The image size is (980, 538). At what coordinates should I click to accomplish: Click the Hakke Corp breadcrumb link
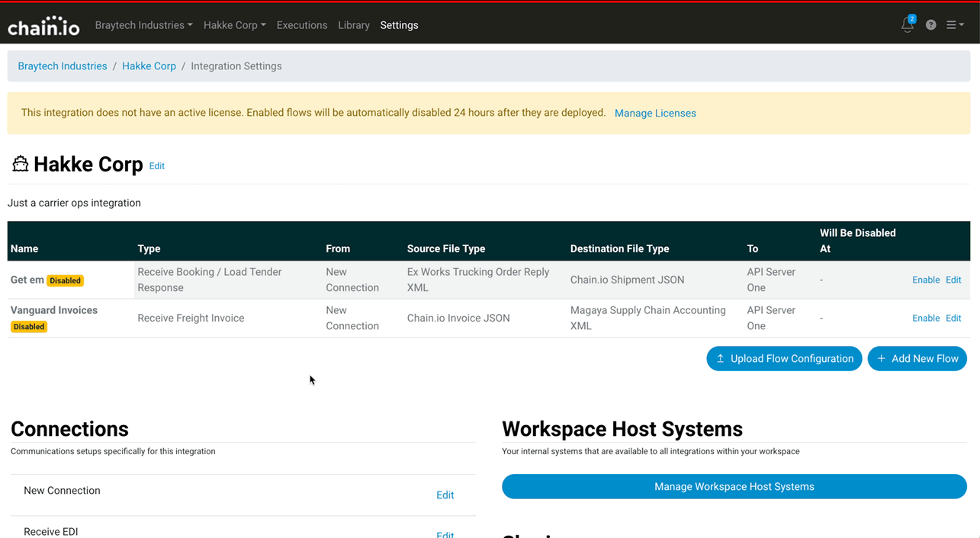149,66
